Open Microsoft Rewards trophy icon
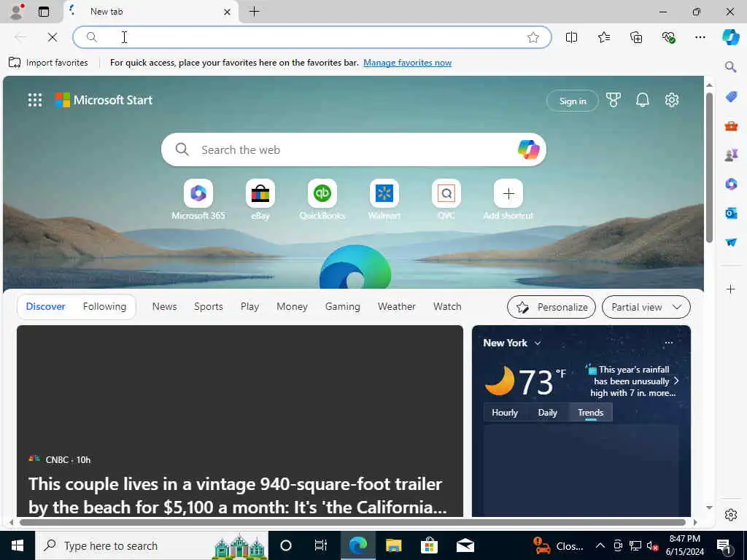 tap(613, 100)
